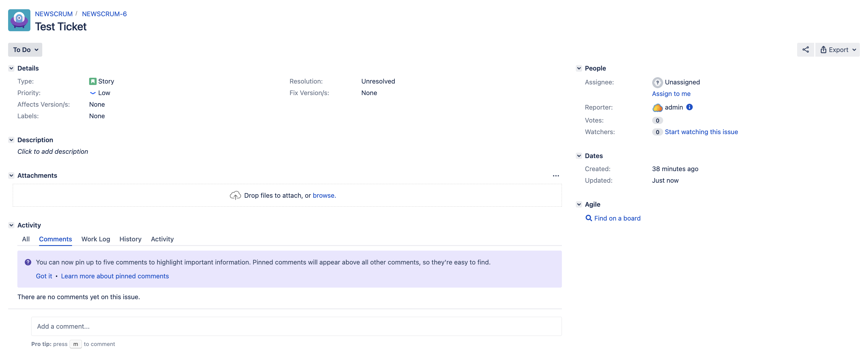Collapse the Attachments section
This screenshot has height=359, width=868.
12,175
